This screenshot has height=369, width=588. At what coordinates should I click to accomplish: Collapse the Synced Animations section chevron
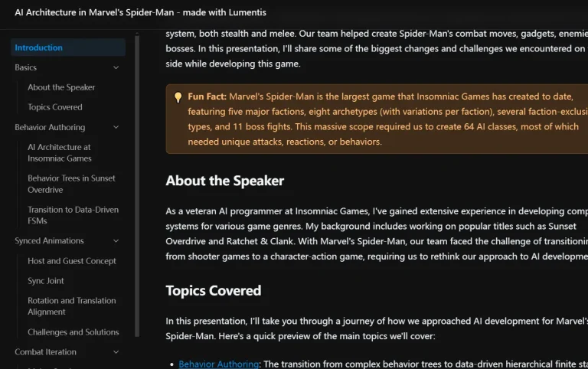[116, 241]
